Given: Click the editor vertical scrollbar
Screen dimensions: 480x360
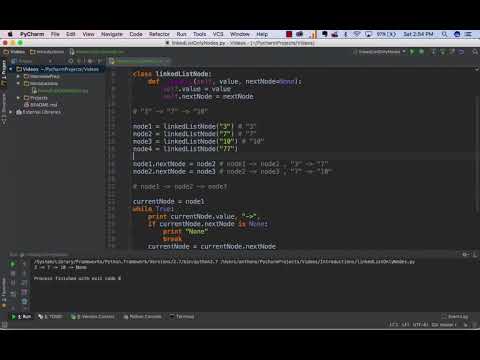Looking at the screenshot, I should (476, 153).
